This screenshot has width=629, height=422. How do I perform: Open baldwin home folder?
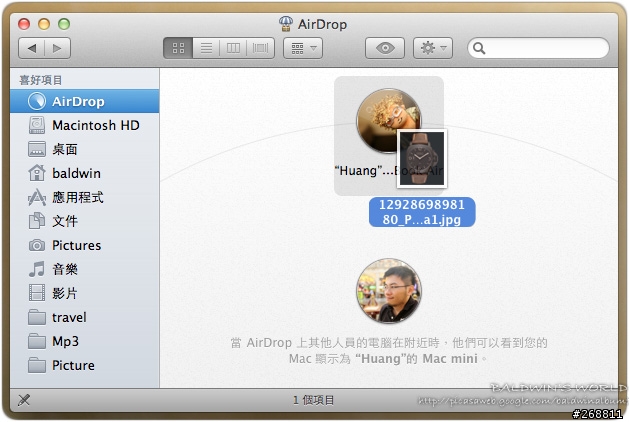coord(85,173)
